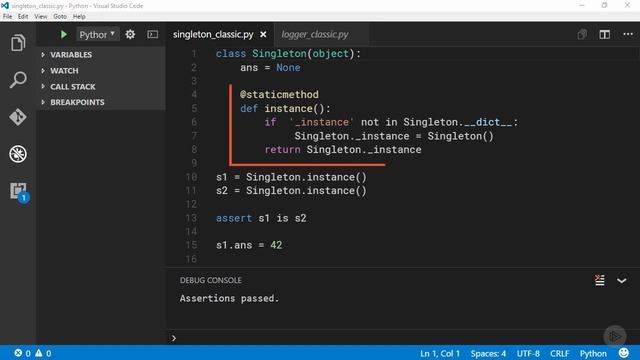Open the Search view in activity bar
This screenshot has width=640, height=360.
18,80
